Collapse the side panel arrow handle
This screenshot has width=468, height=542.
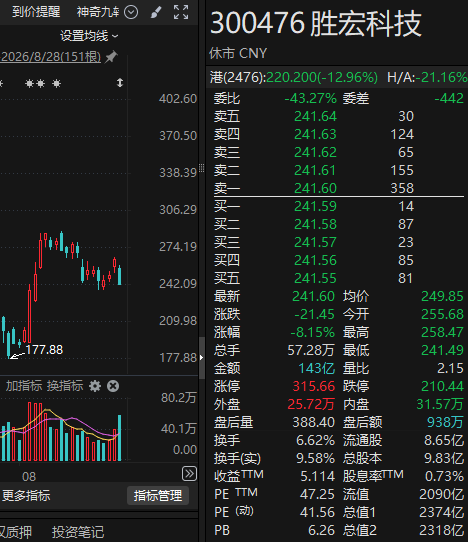[202, 358]
